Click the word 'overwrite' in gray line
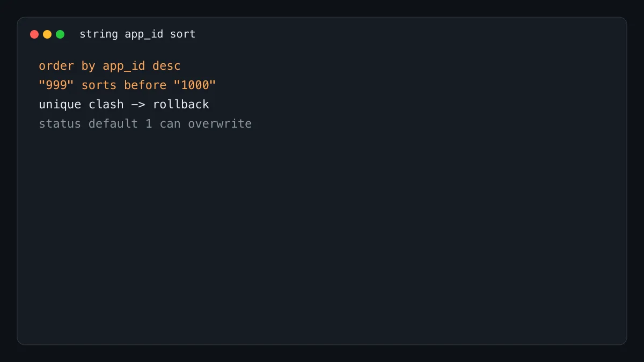 coord(220,124)
